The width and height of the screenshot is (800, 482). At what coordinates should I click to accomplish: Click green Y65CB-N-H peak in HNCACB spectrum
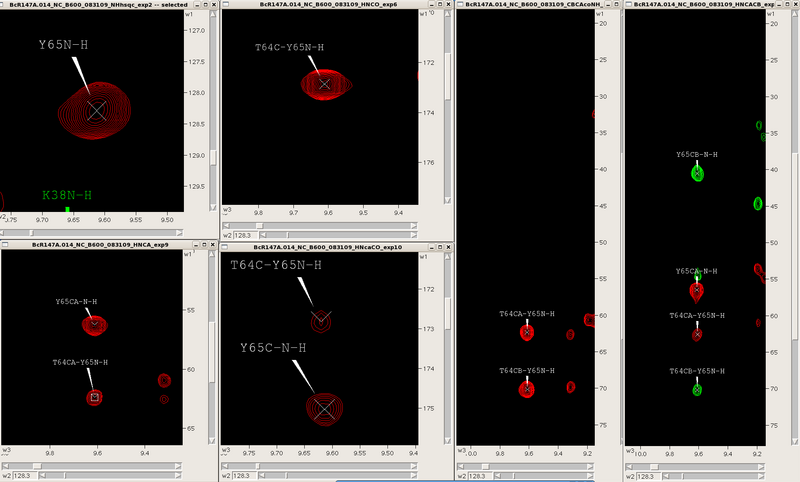(x=697, y=173)
